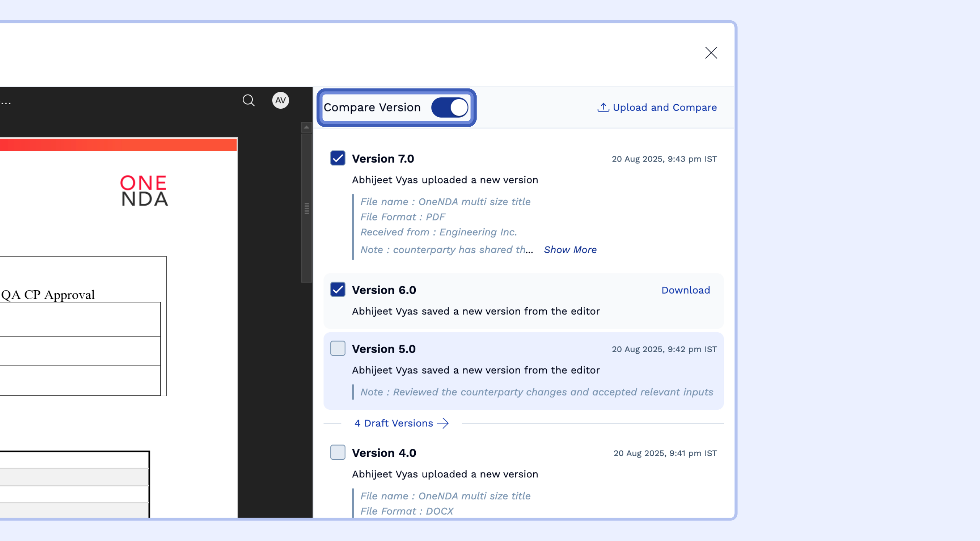Select the Version 4.0 checkbox
The image size is (980, 541).
pos(338,452)
